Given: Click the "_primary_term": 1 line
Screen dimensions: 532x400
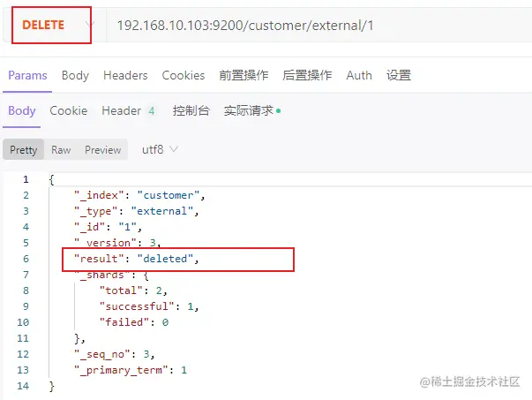Looking at the screenshot, I should click(131, 370).
